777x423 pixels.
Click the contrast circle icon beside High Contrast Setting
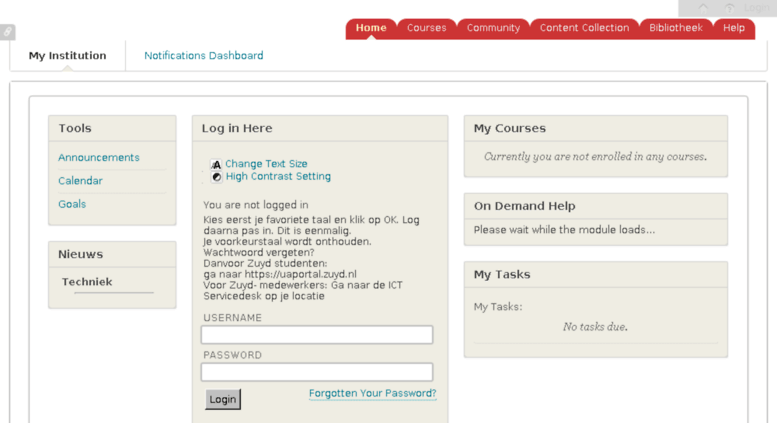[x=216, y=177]
